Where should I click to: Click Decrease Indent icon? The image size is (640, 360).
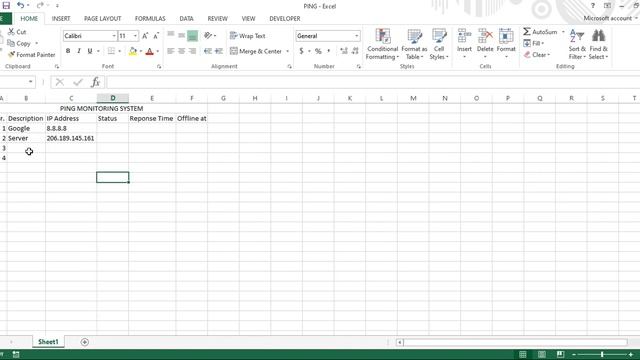pos(208,51)
